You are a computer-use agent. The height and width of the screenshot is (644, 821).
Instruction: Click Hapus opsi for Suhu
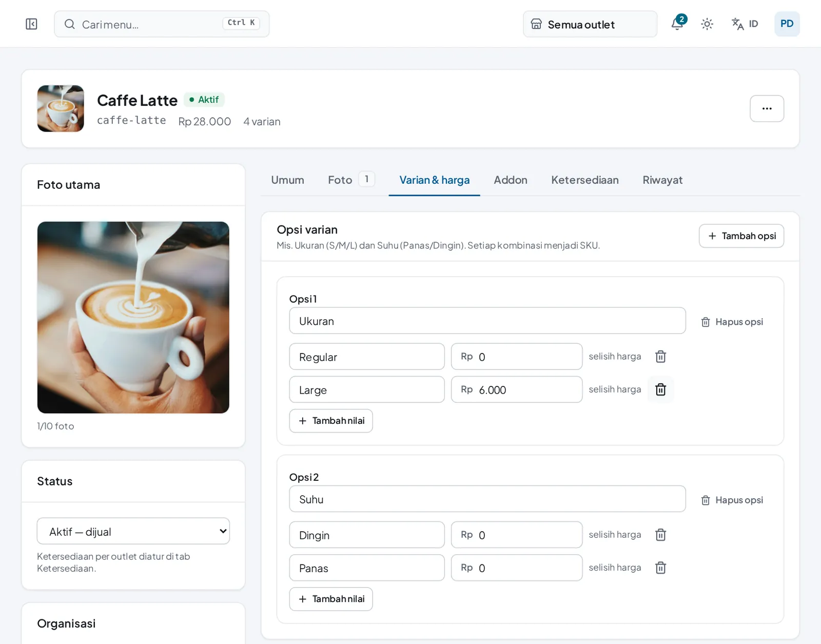pos(732,500)
